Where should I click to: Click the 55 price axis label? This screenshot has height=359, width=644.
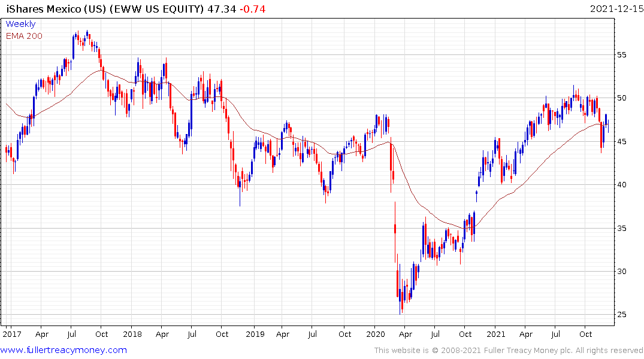(622, 54)
